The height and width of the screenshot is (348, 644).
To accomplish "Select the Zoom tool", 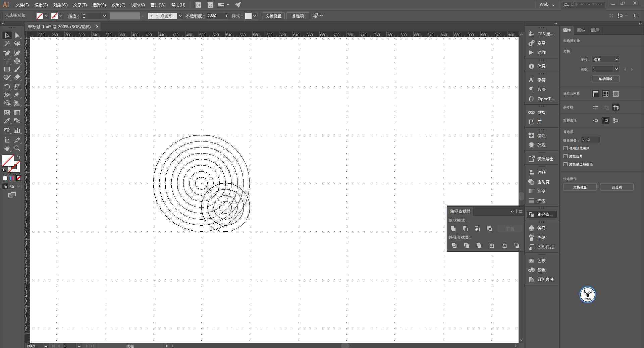I will (17, 148).
